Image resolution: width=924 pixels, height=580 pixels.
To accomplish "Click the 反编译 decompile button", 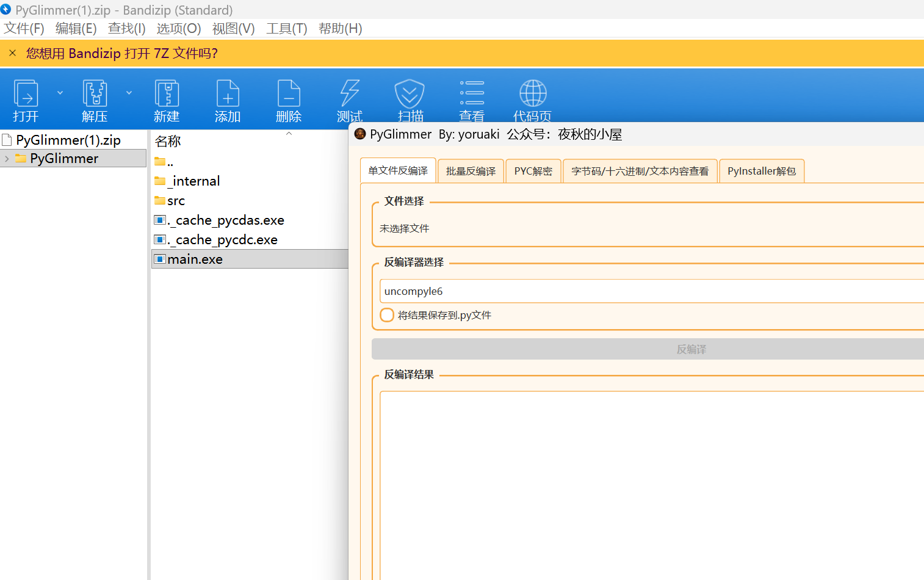I will [x=648, y=349].
